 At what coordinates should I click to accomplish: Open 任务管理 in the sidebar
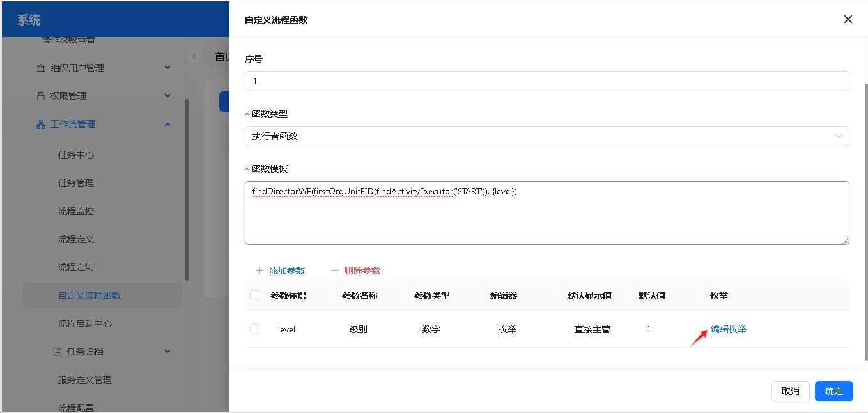point(76,183)
